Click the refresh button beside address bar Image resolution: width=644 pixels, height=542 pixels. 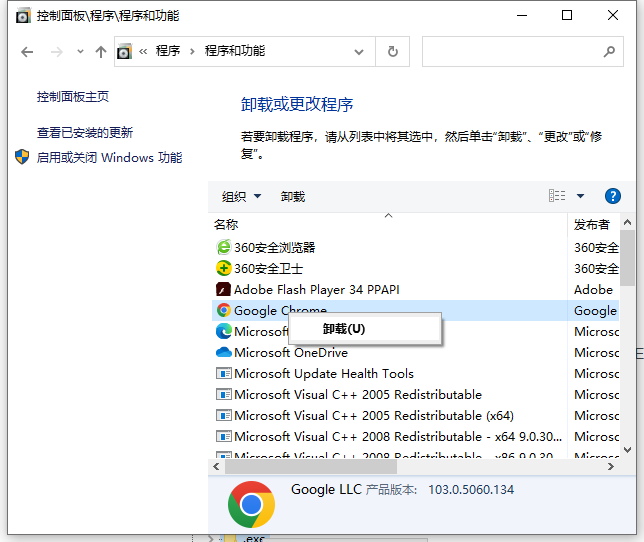(393, 51)
